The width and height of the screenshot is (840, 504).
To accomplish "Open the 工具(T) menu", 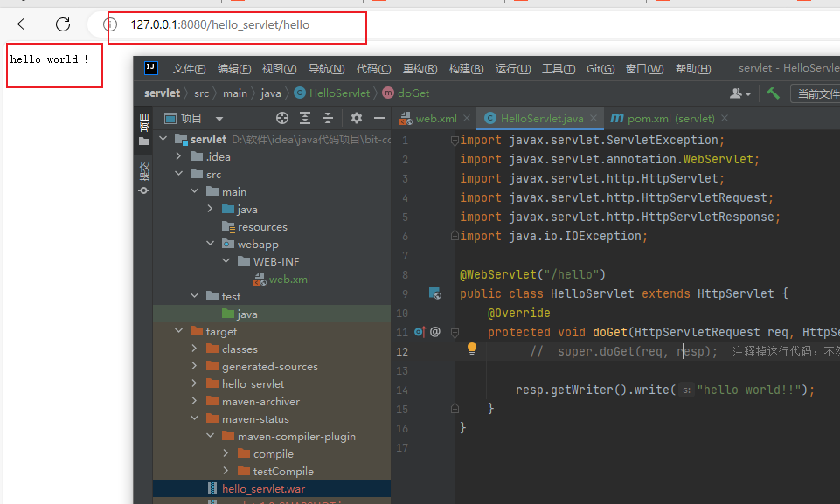I will [x=559, y=69].
